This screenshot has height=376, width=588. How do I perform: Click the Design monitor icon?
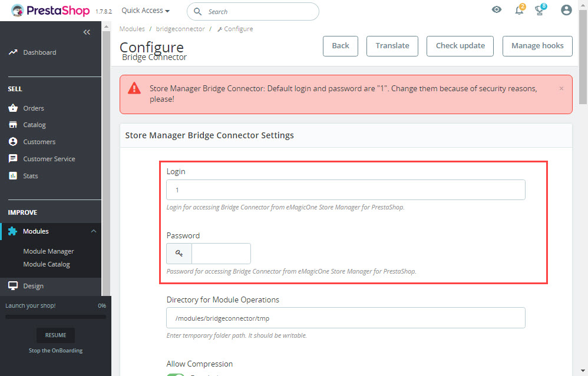coord(13,286)
